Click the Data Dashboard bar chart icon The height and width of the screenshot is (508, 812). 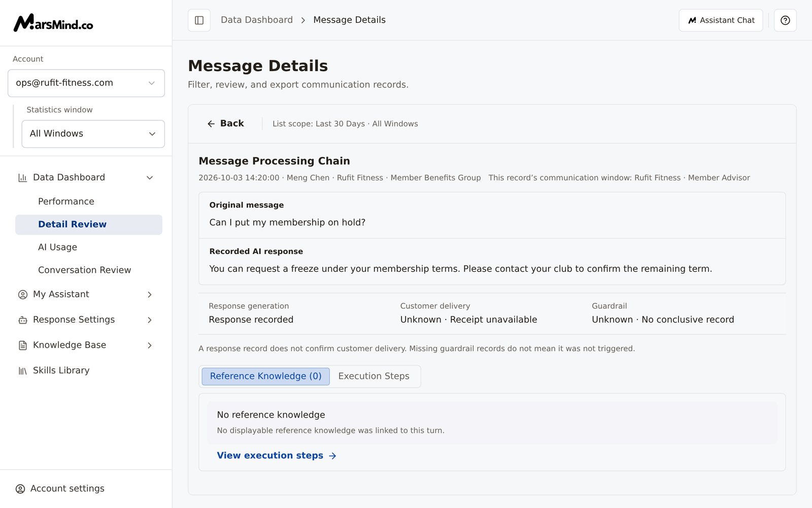click(22, 178)
